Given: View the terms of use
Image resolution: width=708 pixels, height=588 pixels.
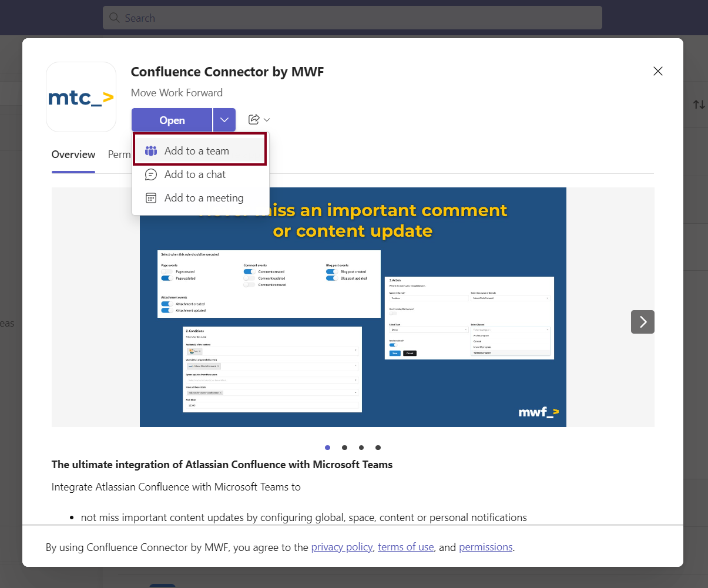Looking at the screenshot, I should [405, 547].
